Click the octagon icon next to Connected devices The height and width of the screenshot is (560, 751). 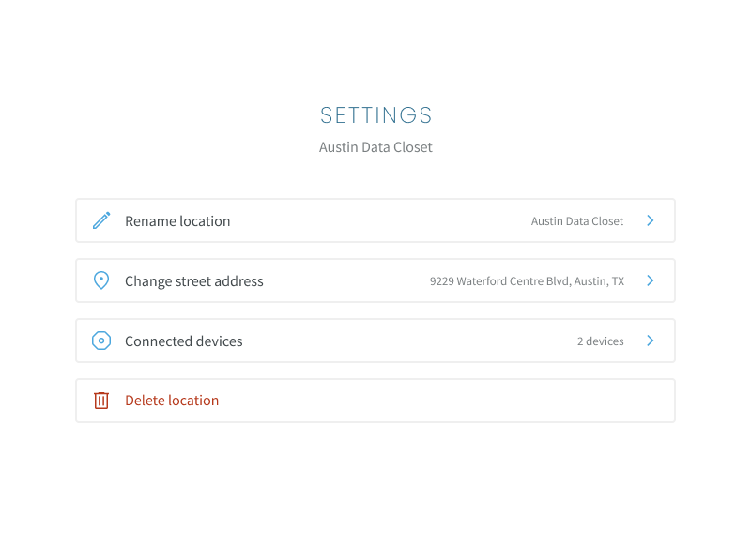click(x=101, y=341)
